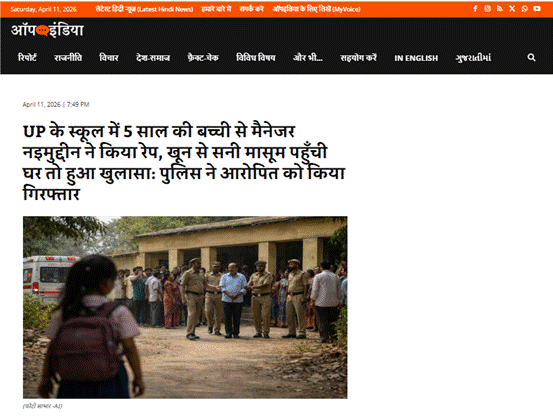The height and width of the screenshot is (417, 553).
Task: Select the विचार navigation item
Action: click(109, 58)
